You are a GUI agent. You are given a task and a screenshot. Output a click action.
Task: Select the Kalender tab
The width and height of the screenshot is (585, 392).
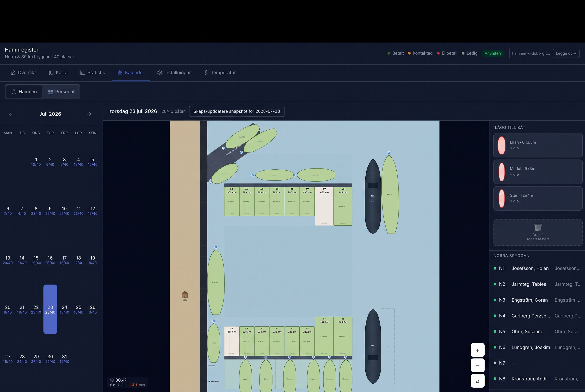pyautogui.click(x=131, y=73)
